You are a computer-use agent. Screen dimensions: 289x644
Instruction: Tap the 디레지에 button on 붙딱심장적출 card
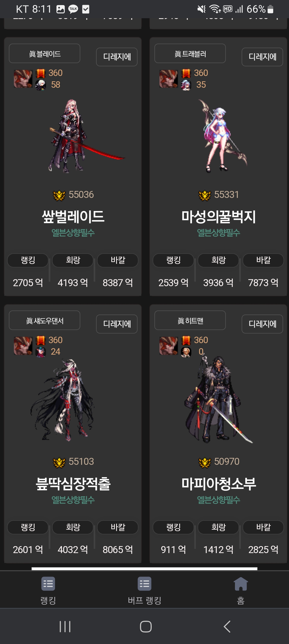point(117,324)
